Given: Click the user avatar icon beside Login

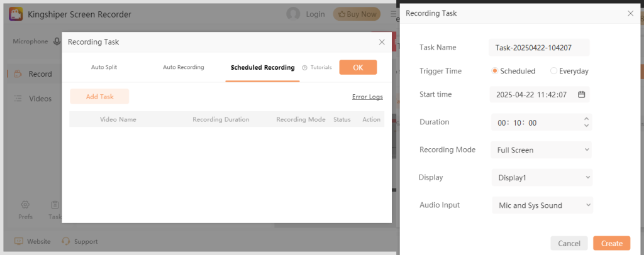Looking at the screenshot, I should click(293, 14).
